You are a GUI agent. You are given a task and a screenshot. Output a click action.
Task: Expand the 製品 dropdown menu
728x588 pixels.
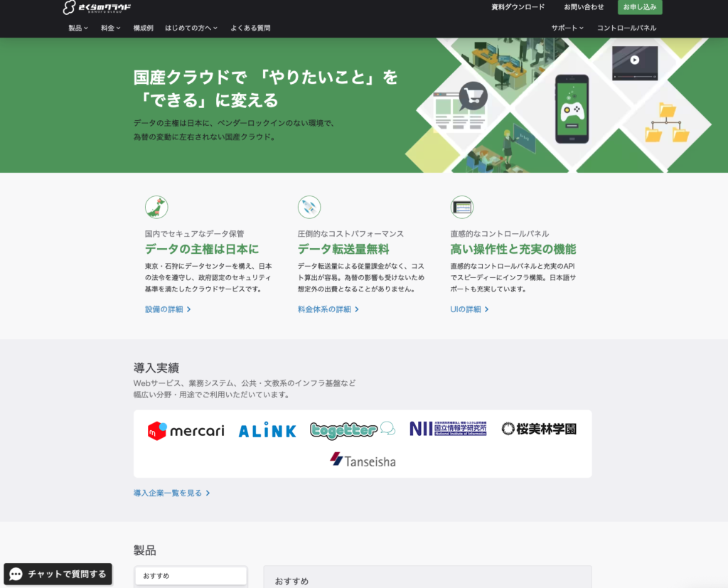pos(78,28)
